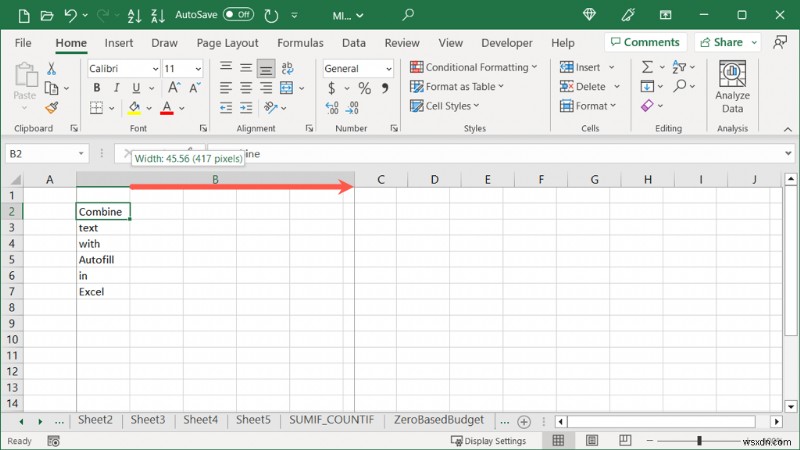Align text to the left
This screenshot has height=450, width=800.
click(x=226, y=88)
